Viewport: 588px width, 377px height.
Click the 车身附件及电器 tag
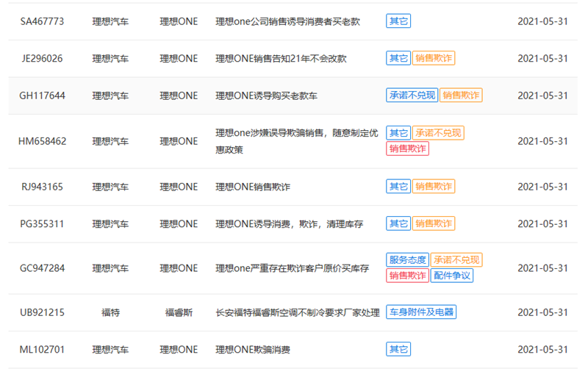[x=421, y=312]
